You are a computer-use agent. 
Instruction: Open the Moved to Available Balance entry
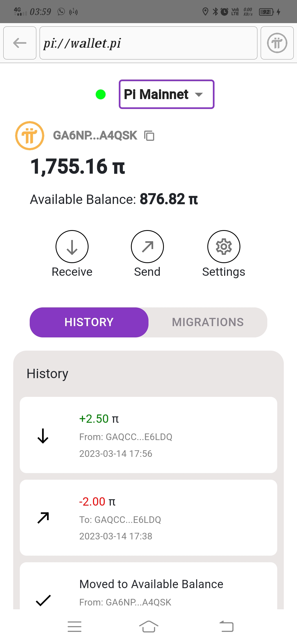(148, 586)
